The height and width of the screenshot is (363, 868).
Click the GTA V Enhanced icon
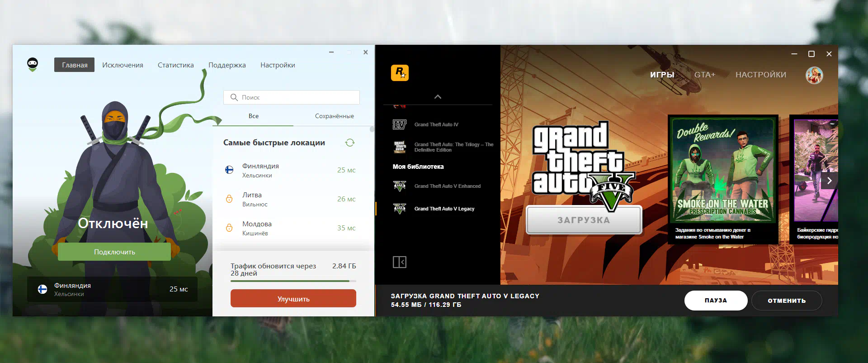click(400, 186)
